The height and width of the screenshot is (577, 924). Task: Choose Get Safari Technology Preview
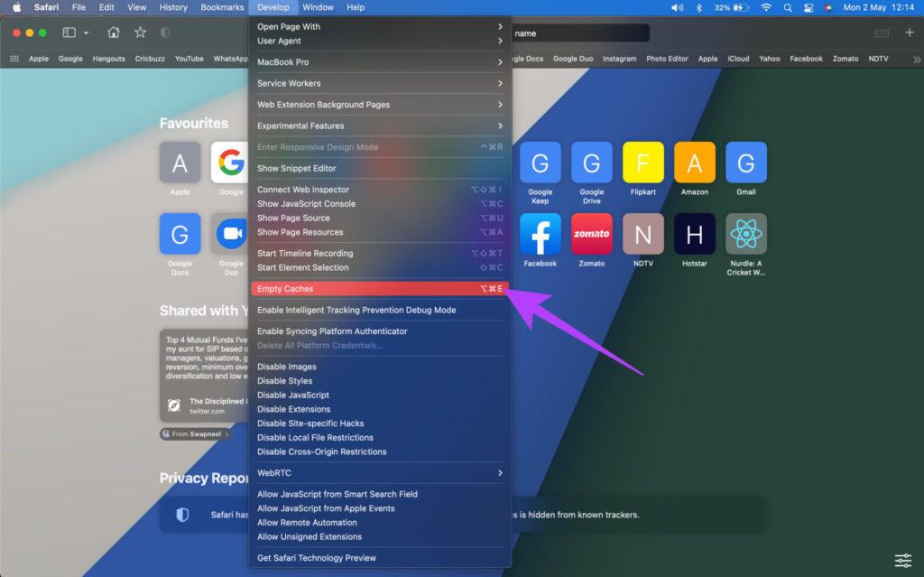click(x=380, y=557)
